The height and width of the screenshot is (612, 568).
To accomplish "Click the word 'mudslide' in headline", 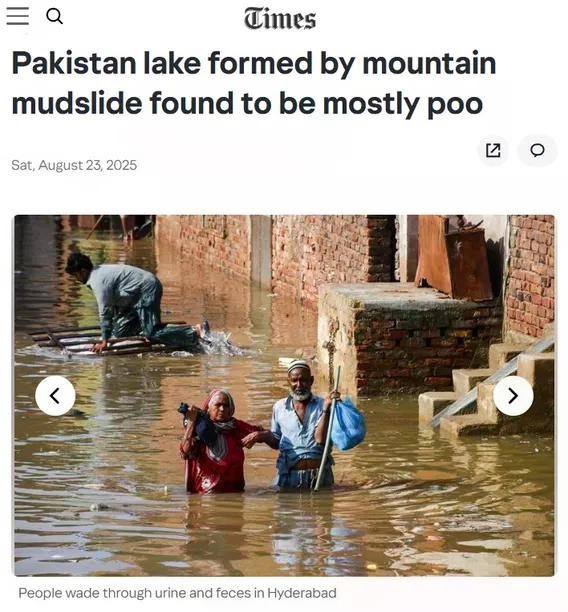I will [77, 103].
